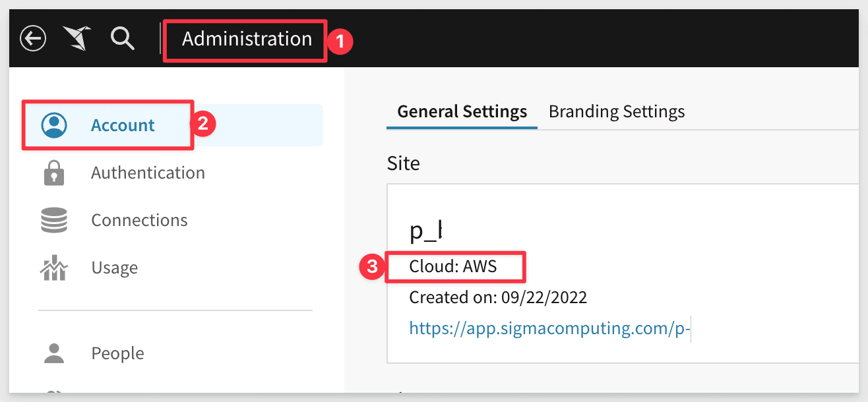Click the back arrow icon
This screenshot has width=868, height=402.
[32, 38]
